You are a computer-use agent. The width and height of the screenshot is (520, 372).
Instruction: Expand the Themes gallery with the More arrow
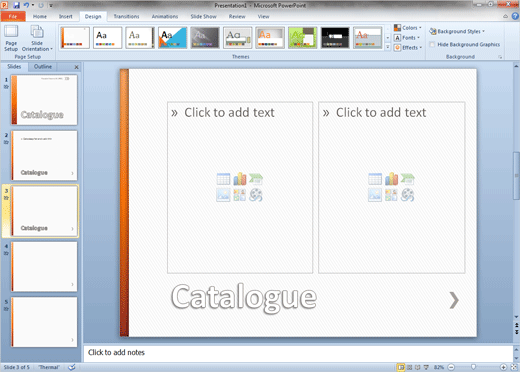[387, 47]
